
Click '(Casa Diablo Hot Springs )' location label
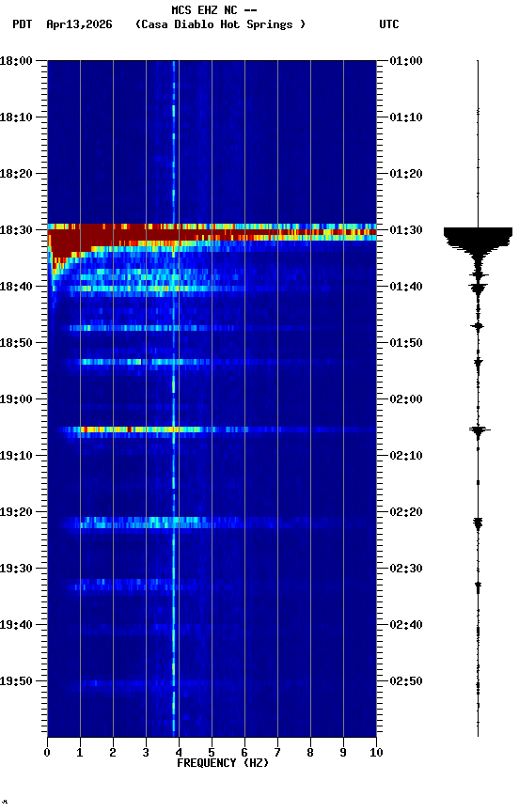(220, 24)
